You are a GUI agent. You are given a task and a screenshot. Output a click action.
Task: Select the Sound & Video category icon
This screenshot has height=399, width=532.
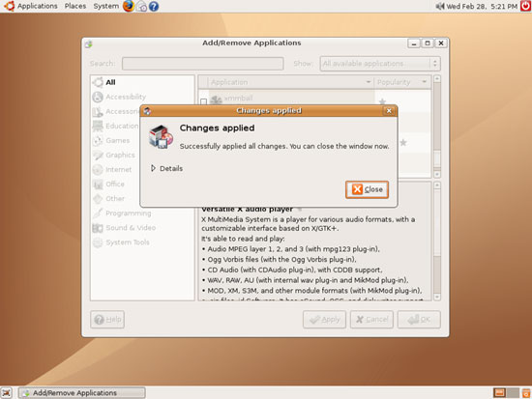pyautogui.click(x=98, y=228)
